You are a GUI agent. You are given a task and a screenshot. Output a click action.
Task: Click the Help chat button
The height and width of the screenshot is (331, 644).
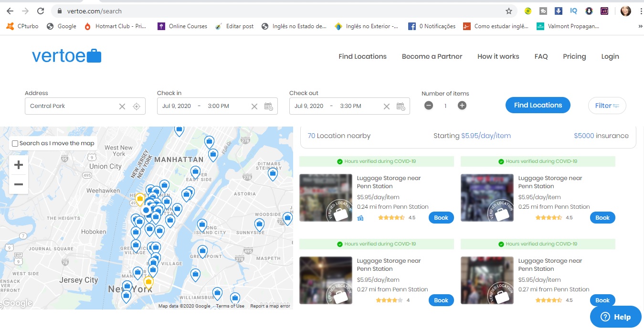click(x=615, y=317)
